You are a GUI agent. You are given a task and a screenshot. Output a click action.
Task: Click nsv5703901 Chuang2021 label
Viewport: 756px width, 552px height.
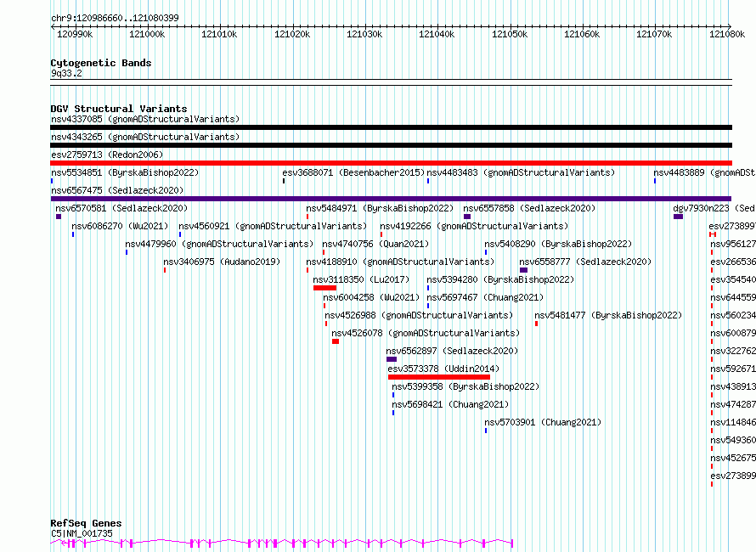point(543,422)
